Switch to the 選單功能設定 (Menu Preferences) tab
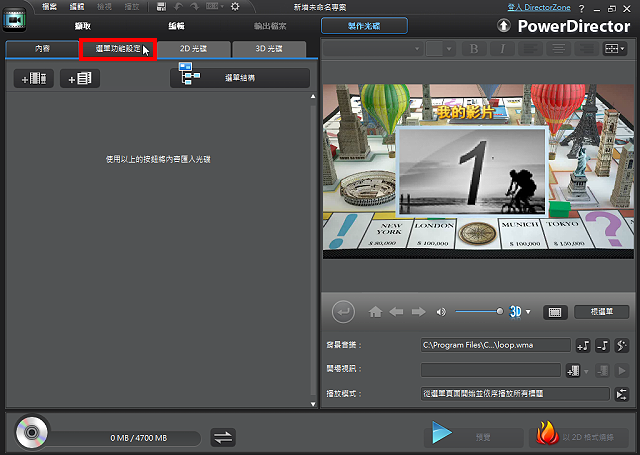 pyautogui.click(x=118, y=49)
